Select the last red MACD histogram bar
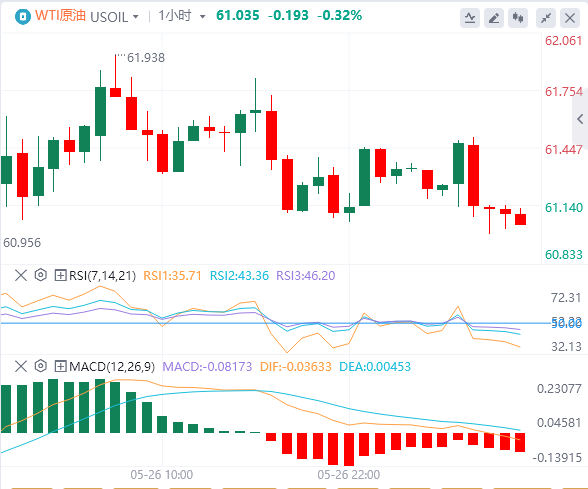Viewport: 588px width, 489px height. click(x=520, y=442)
